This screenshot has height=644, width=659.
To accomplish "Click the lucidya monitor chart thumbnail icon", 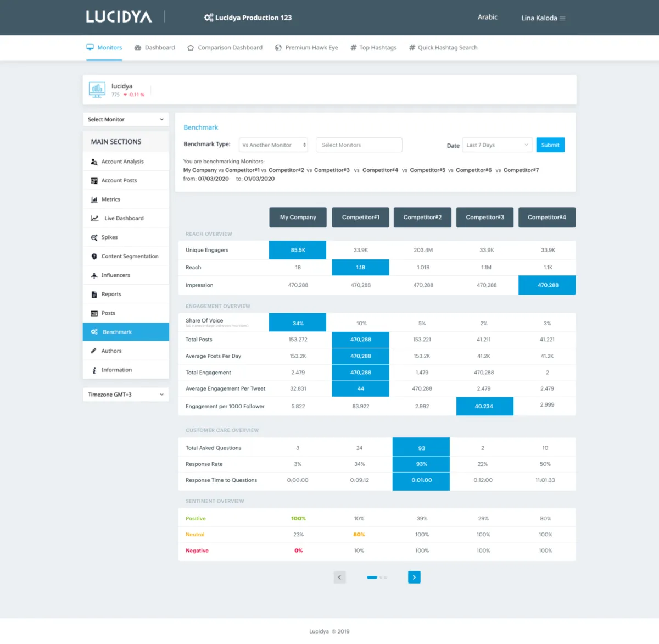I will [97, 90].
